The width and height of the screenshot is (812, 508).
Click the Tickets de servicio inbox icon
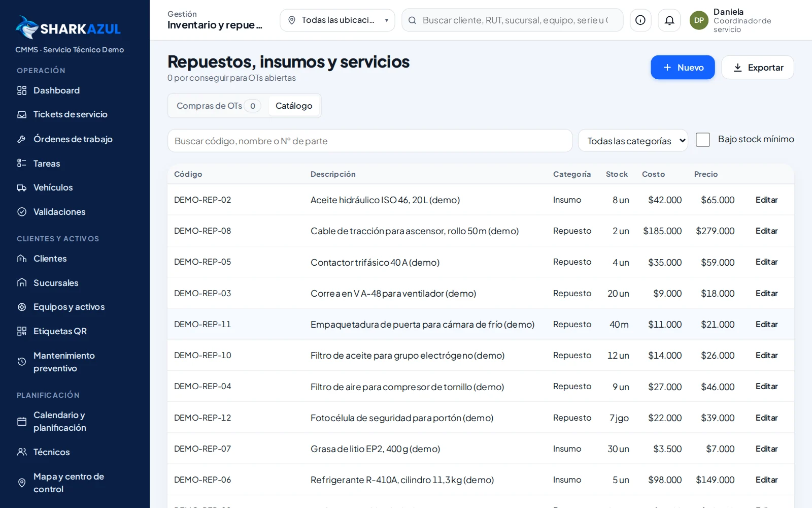point(22,115)
